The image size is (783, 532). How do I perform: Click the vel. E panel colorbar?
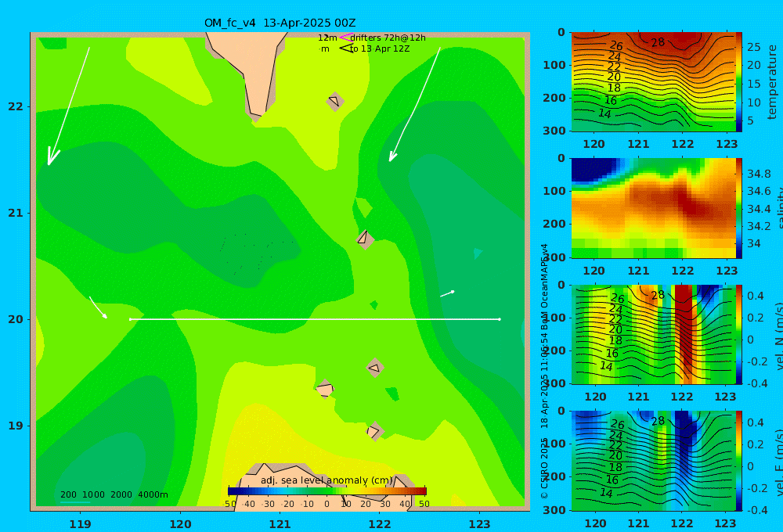pos(739,461)
